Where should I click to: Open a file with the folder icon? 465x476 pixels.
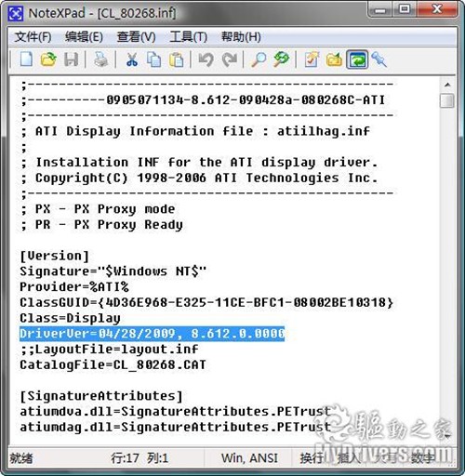(48, 59)
